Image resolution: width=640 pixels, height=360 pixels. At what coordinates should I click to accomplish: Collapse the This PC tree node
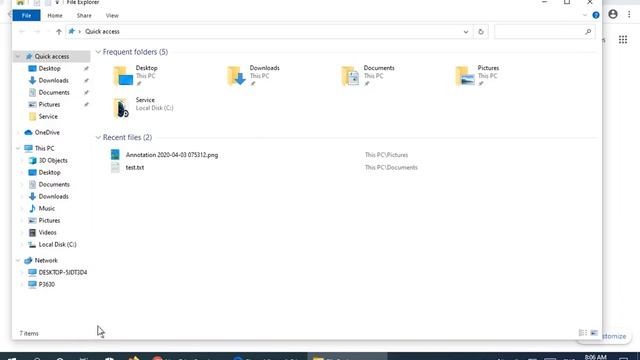18,149
